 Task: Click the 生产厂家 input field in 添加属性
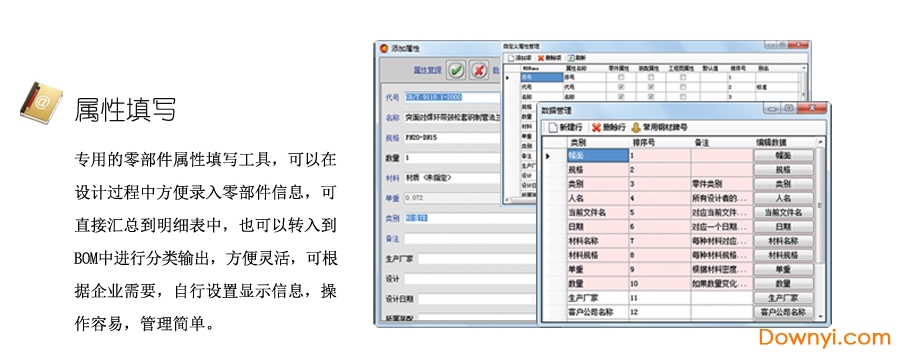(477, 259)
